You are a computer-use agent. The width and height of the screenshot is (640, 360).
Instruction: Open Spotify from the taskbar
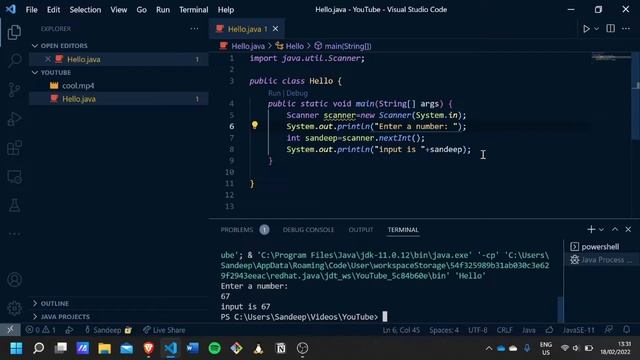(215, 348)
